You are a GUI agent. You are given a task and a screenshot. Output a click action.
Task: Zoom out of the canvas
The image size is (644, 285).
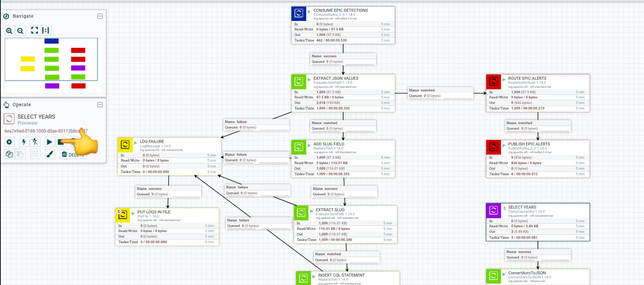(21, 31)
